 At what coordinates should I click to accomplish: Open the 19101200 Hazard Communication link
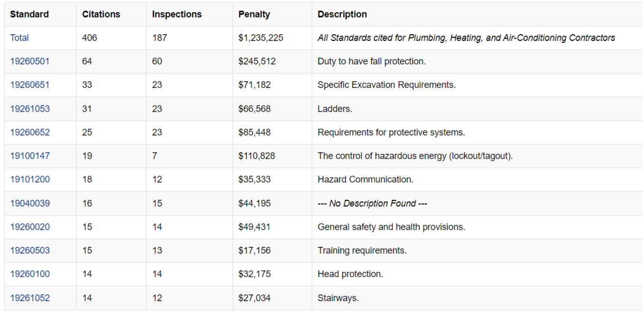(30, 180)
